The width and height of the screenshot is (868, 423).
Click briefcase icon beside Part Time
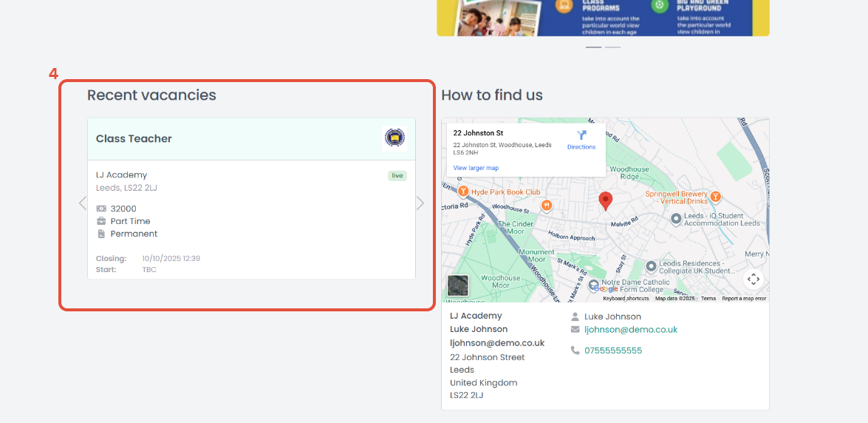click(x=101, y=221)
